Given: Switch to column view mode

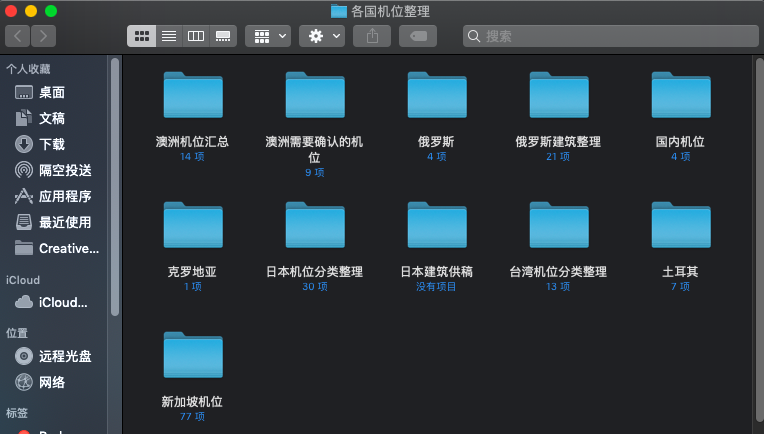Looking at the screenshot, I should [x=196, y=36].
